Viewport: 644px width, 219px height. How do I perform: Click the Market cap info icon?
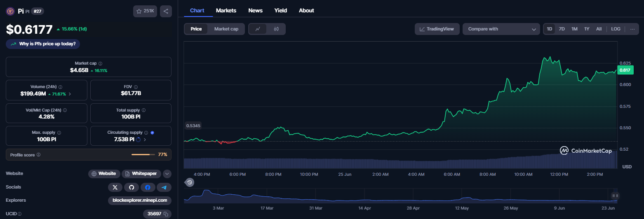[x=101, y=63]
